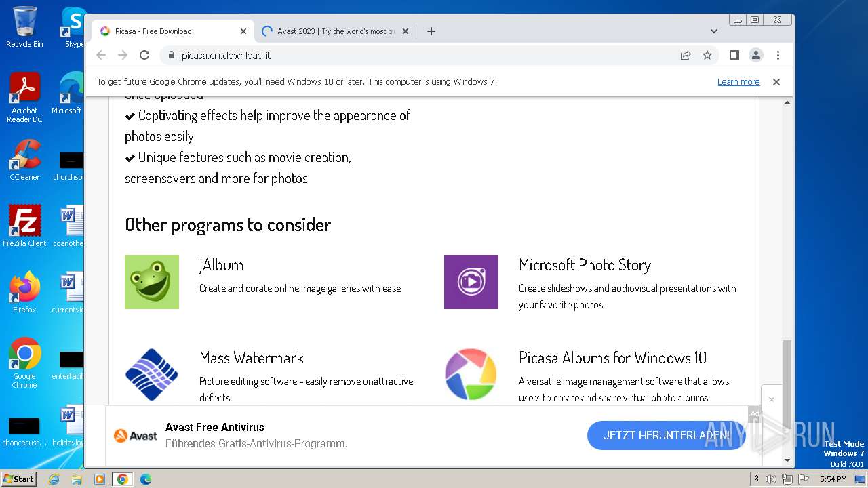
Task: Click the Picasa Albums colorful shutter icon
Action: click(x=471, y=375)
